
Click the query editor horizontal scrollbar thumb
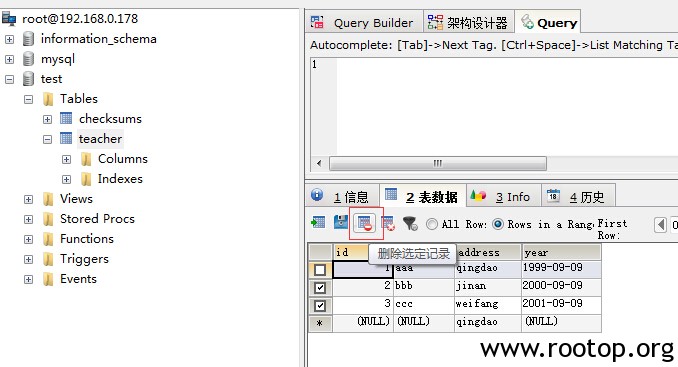pyautogui.click(x=438, y=163)
